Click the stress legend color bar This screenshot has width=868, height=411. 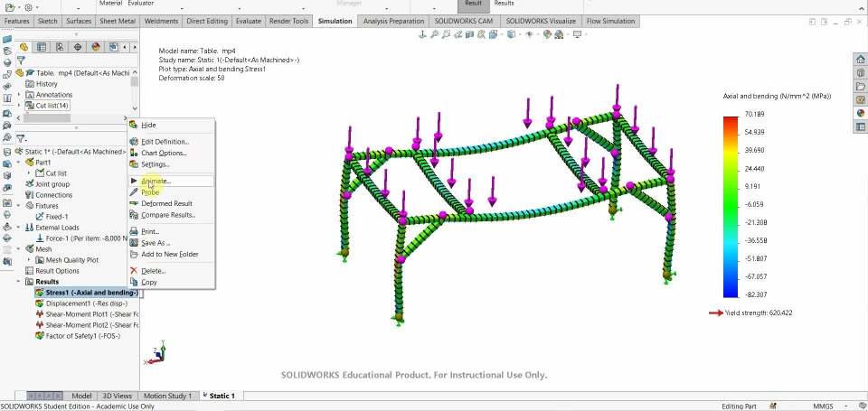point(731,207)
